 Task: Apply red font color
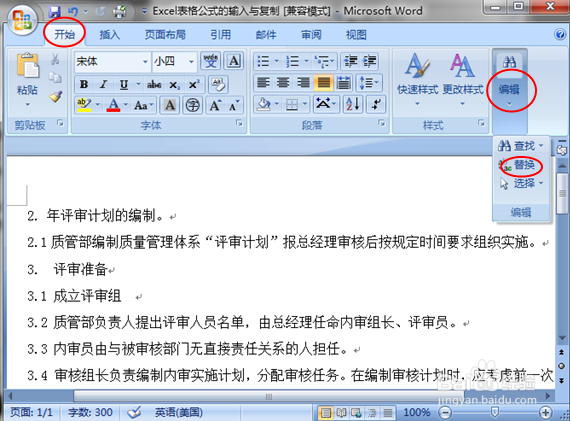pyautogui.click(x=113, y=105)
